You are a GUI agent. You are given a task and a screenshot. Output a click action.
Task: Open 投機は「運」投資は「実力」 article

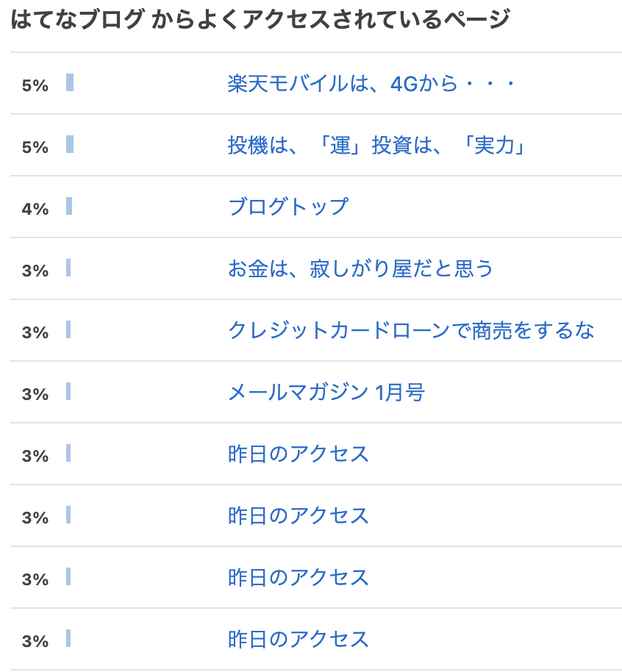pos(376,146)
